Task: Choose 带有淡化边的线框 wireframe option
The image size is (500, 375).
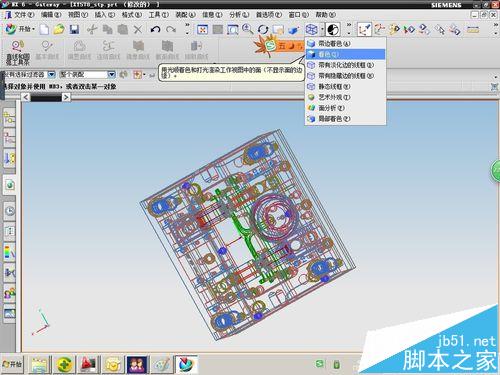Action: [x=345, y=65]
